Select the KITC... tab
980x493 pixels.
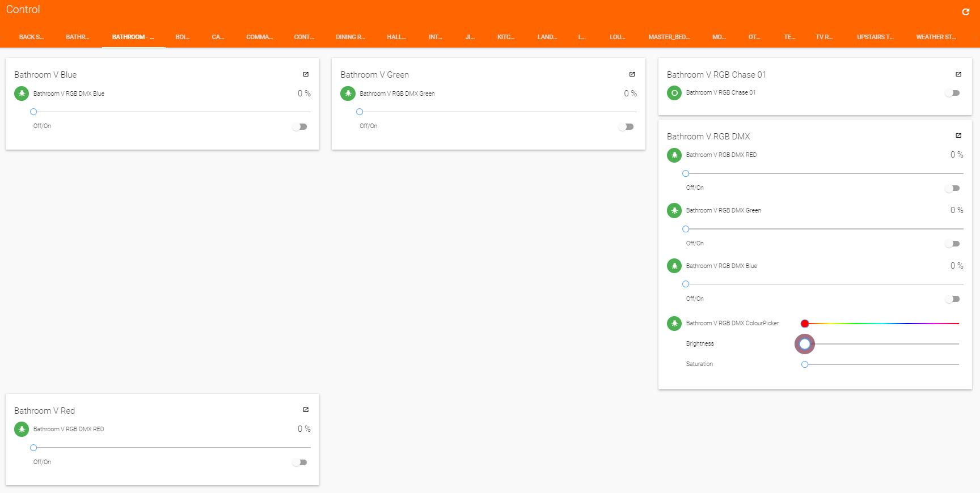coord(506,37)
